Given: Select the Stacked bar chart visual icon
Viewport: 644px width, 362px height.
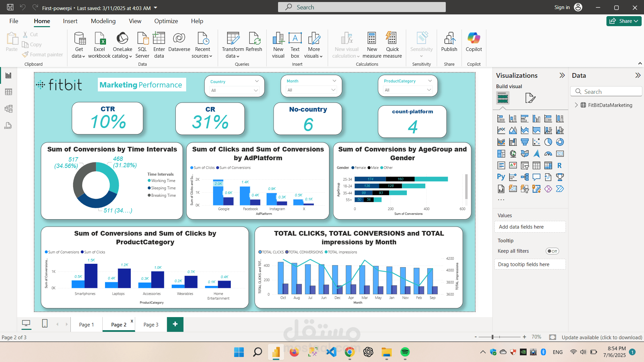Looking at the screenshot, I should click(501, 119).
